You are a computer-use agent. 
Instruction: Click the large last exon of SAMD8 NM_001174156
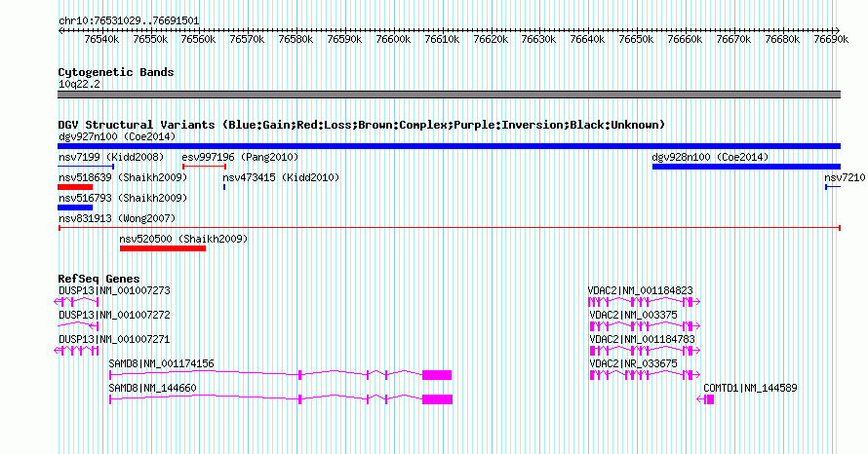click(x=437, y=375)
